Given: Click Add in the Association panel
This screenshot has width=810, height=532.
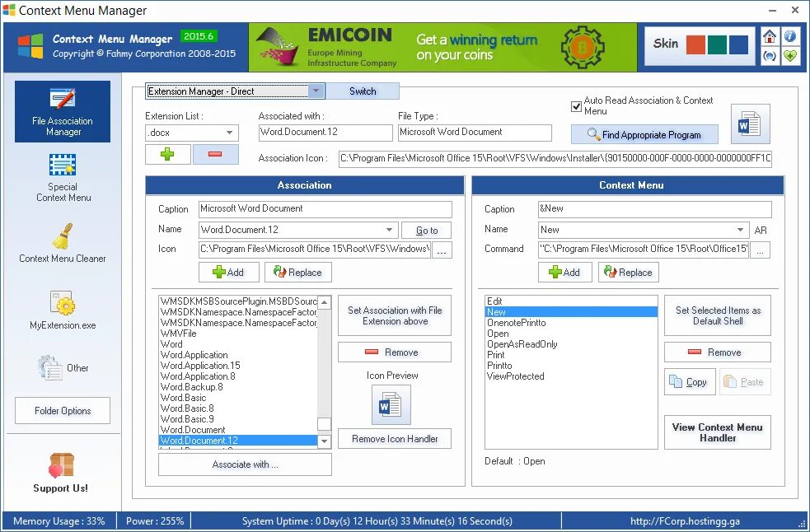Looking at the screenshot, I should (x=229, y=273).
